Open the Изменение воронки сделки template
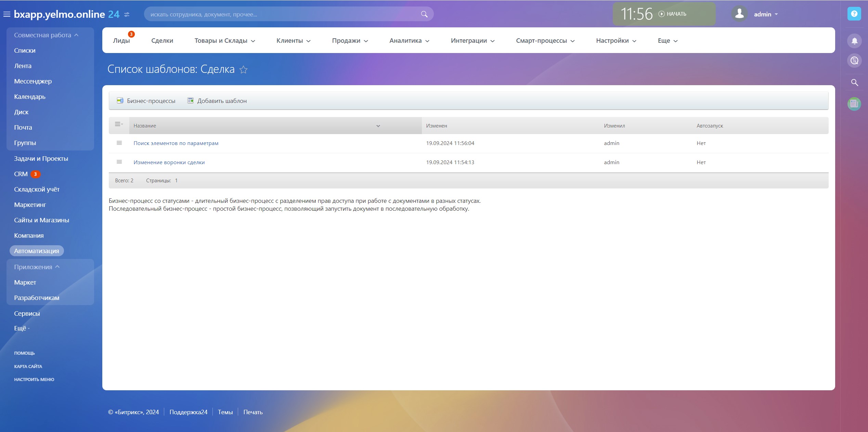 (x=169, y=162)
